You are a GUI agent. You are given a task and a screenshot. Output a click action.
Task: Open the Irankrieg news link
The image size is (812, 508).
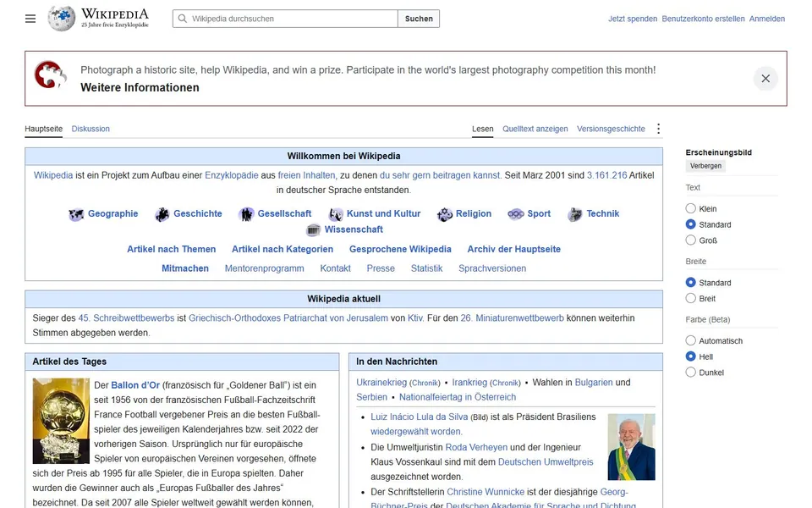pos(469,383)
